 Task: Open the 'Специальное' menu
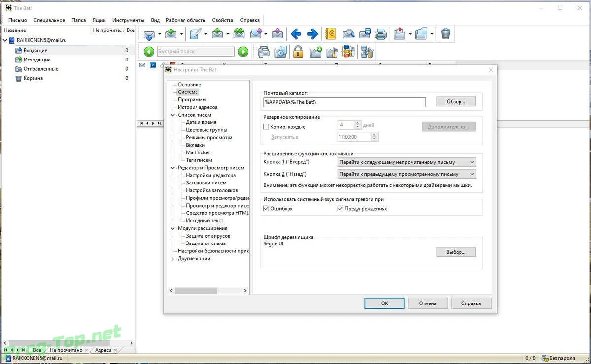49,20
